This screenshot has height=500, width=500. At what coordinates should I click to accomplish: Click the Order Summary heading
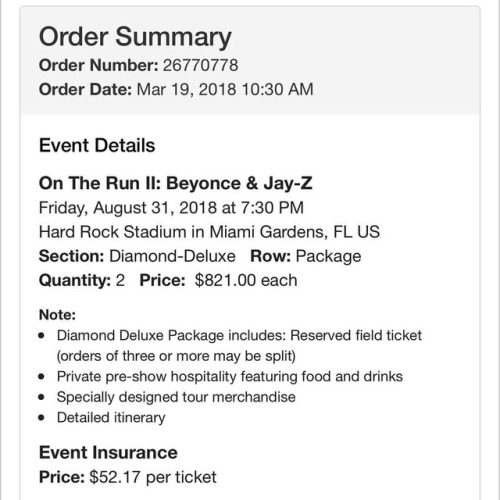pyautogui.click(x=135, y=37)
